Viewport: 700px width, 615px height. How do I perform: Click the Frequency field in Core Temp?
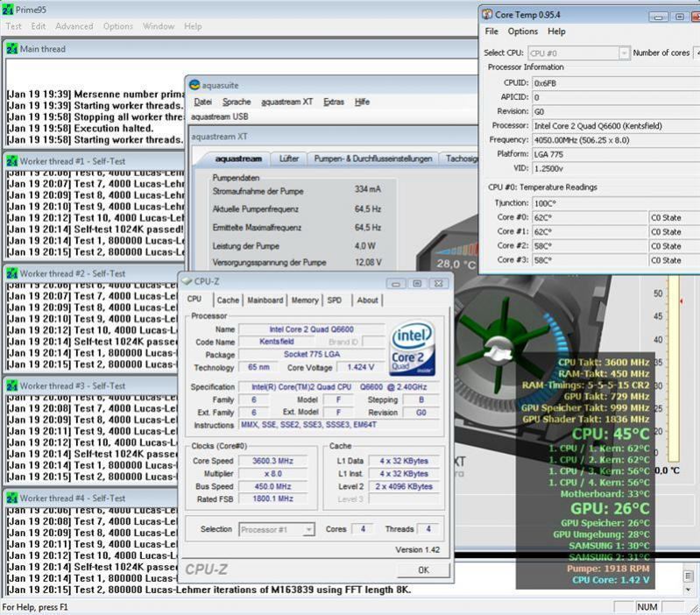click(x=616, y=140)
